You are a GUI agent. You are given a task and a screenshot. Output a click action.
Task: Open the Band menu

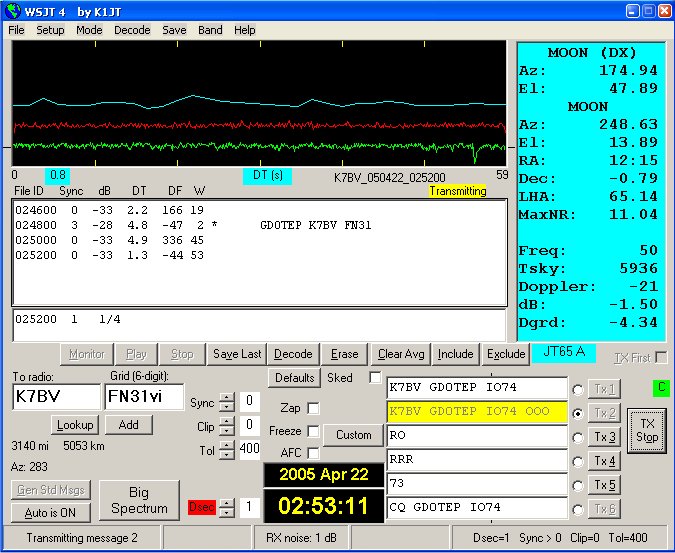coord(210,30)
